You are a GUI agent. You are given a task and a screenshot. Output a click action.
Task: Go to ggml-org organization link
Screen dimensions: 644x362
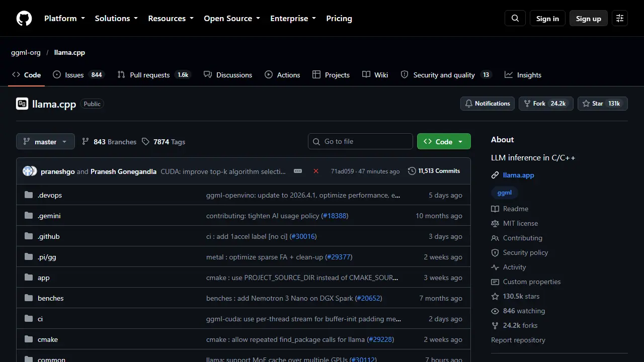(26, 52)
